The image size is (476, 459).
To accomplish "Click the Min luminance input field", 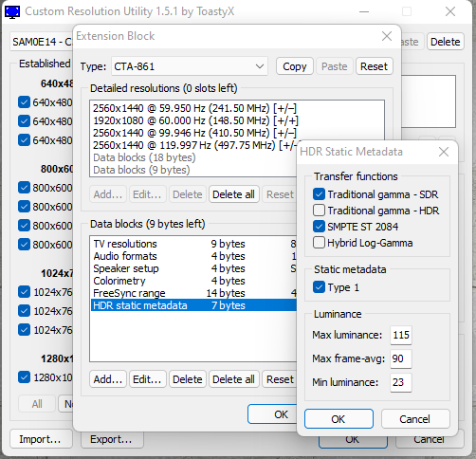I will [401, 382].
